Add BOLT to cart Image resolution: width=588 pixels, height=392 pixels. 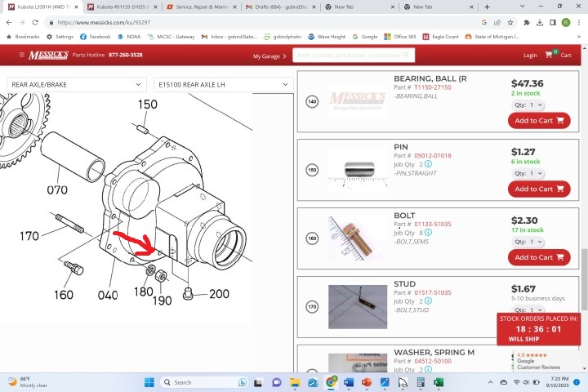(x=539, y=257)
